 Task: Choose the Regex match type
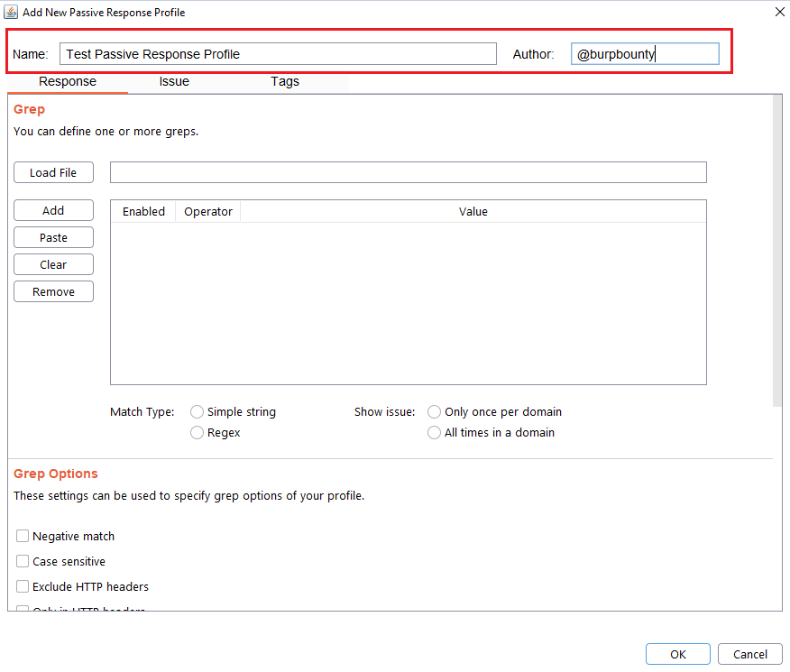197,433
